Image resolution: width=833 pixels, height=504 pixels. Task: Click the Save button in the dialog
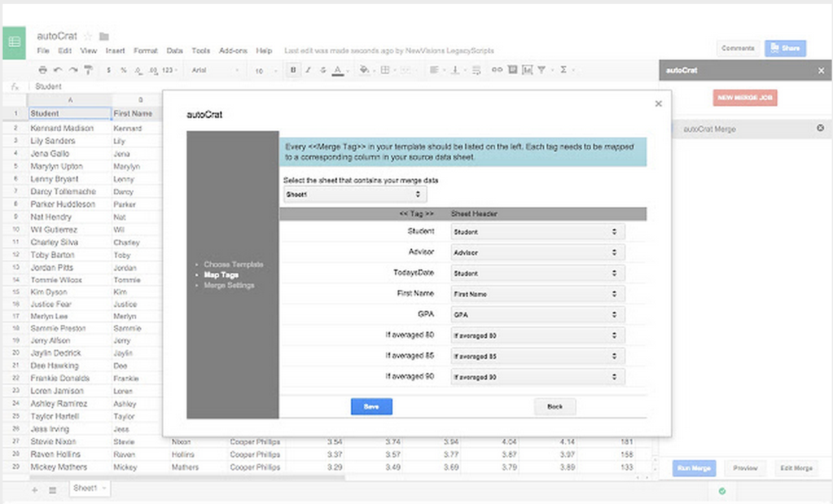[x=371, y=406]
